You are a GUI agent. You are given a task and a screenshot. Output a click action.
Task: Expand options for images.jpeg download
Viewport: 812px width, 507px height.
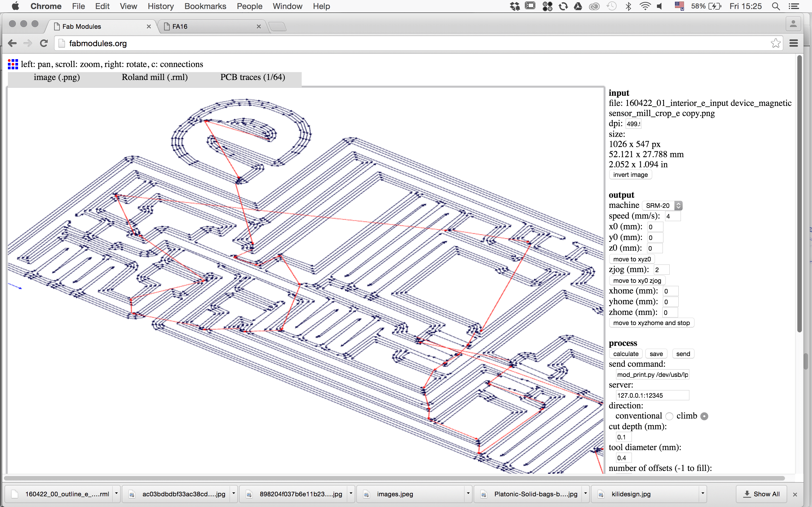tap(468, 493)
